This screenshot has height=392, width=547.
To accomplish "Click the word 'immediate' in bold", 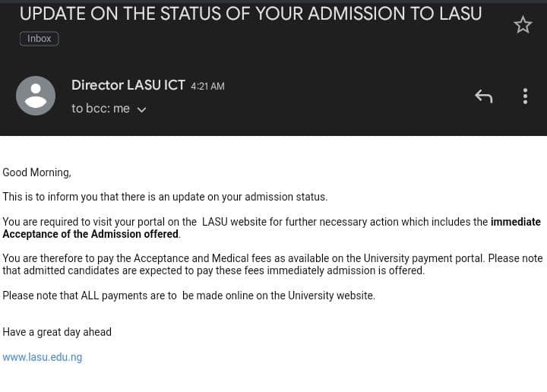I will pyautogui.click(x=516, y=222).
